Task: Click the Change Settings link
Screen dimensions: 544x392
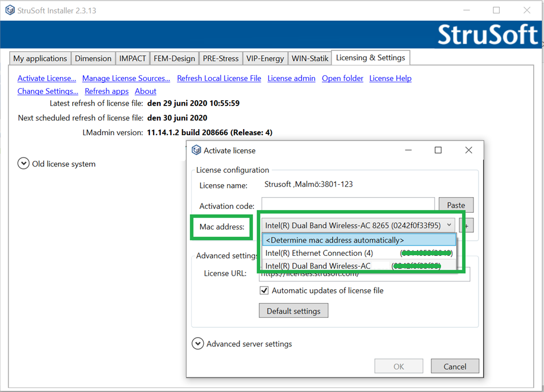Action: click(x=48, y=91)
